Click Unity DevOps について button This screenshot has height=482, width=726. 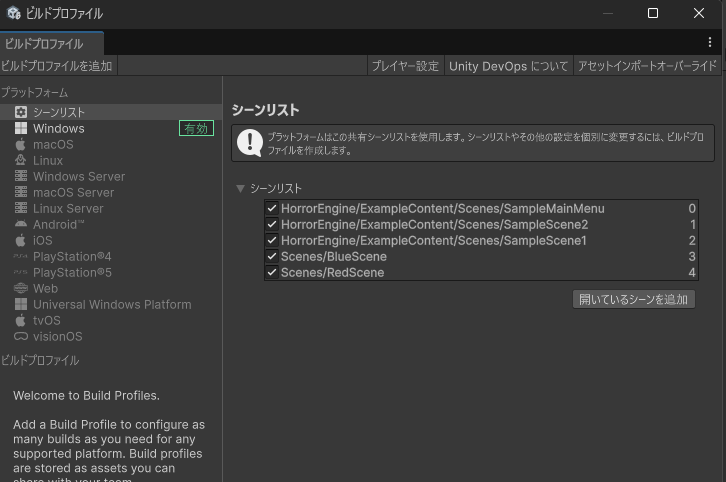(x=508, y=66)
